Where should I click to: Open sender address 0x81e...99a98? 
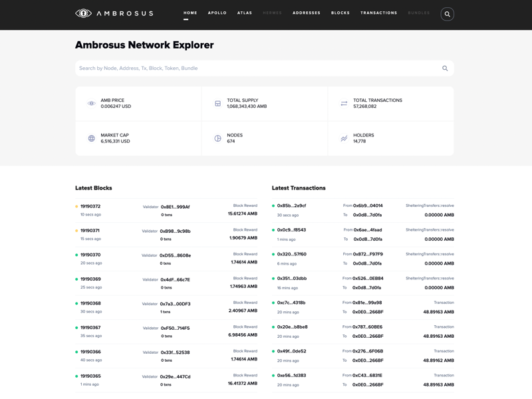point(367,303)
